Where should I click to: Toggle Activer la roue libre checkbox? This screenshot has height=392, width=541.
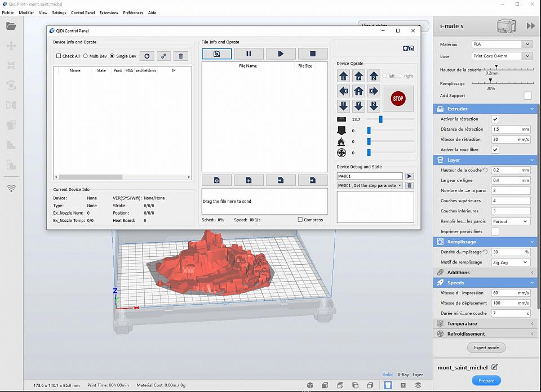coord(495,150)
